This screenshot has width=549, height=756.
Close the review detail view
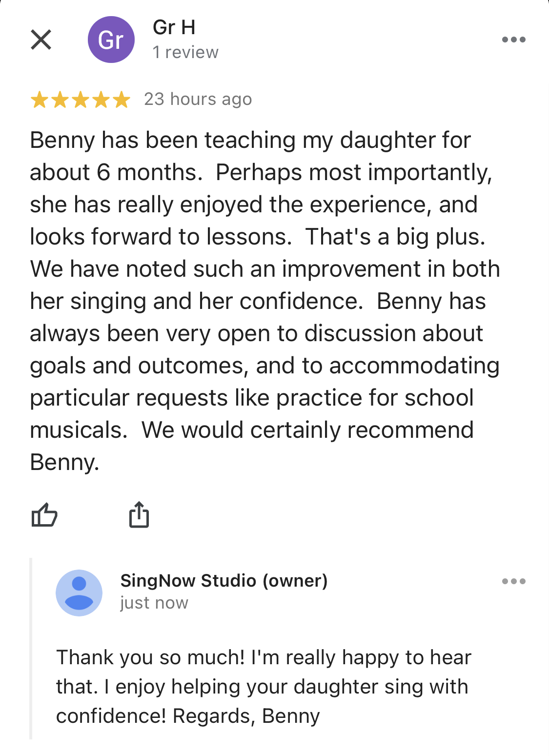41,40
